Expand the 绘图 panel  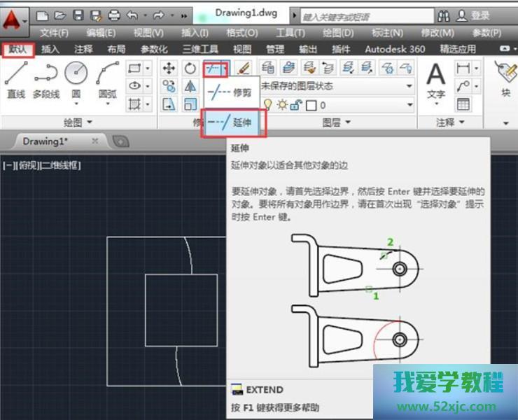78,122
